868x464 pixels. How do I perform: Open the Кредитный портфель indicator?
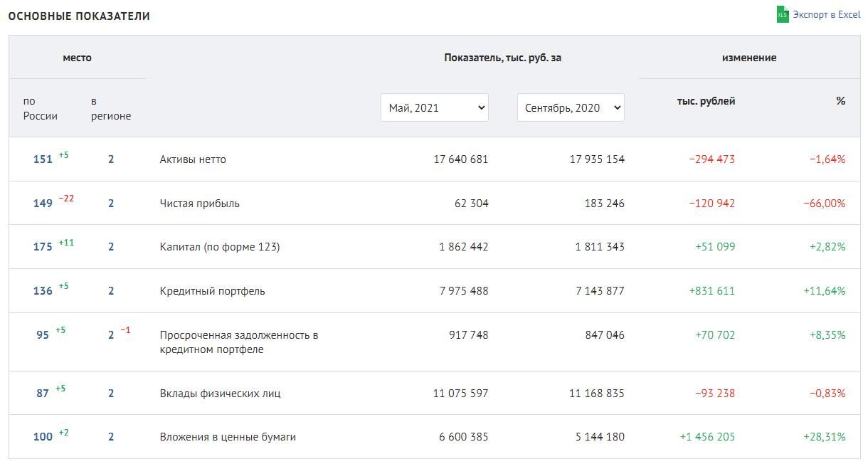point(213,291)
